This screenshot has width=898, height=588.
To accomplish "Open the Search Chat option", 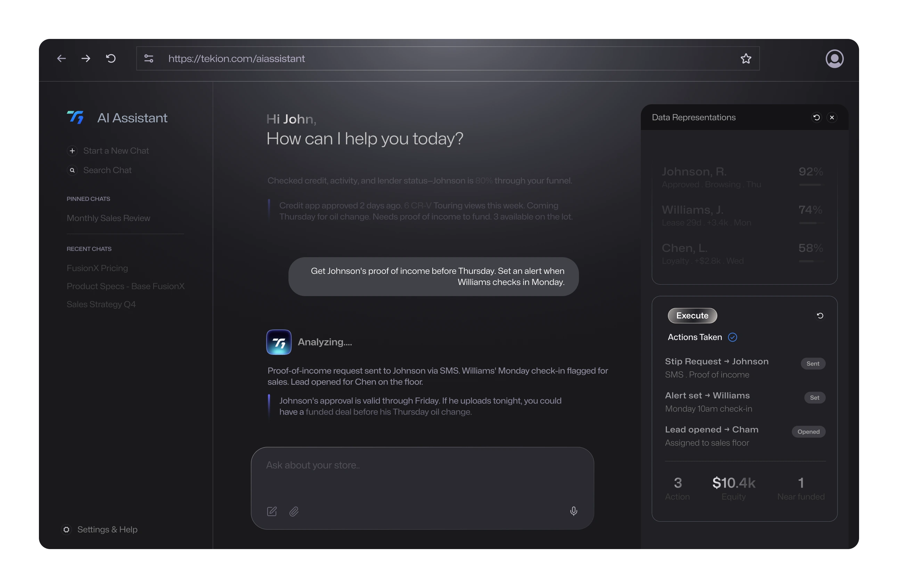I will point(107,170).
